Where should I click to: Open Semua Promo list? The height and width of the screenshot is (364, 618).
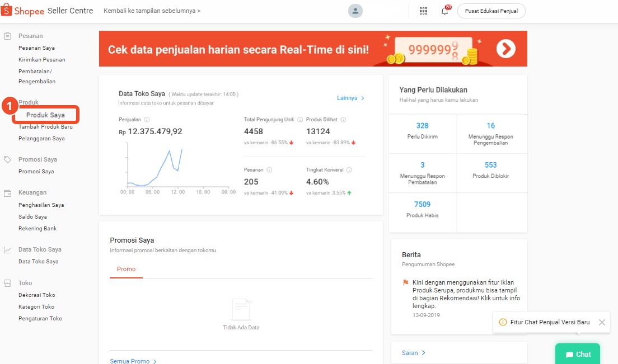pyautogui.click(x=133, y=361)
